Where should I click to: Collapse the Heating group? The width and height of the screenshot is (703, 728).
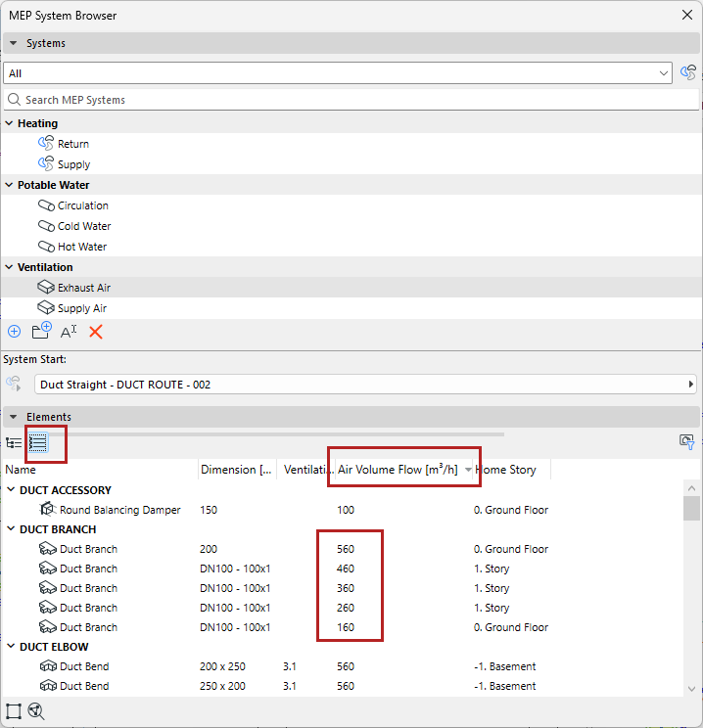(x=9, y=123)
